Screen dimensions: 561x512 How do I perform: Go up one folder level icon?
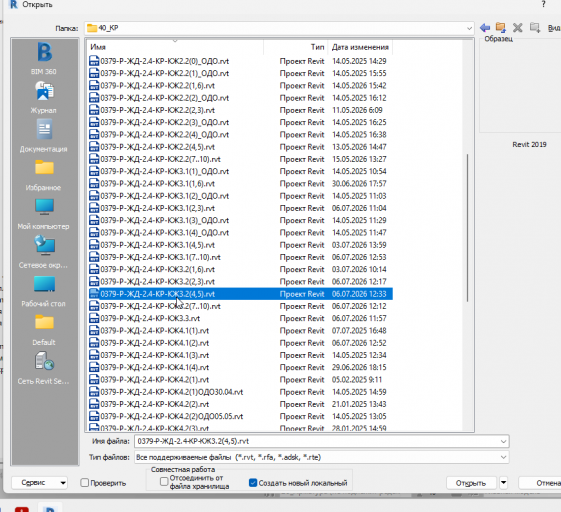click(501, 28)
